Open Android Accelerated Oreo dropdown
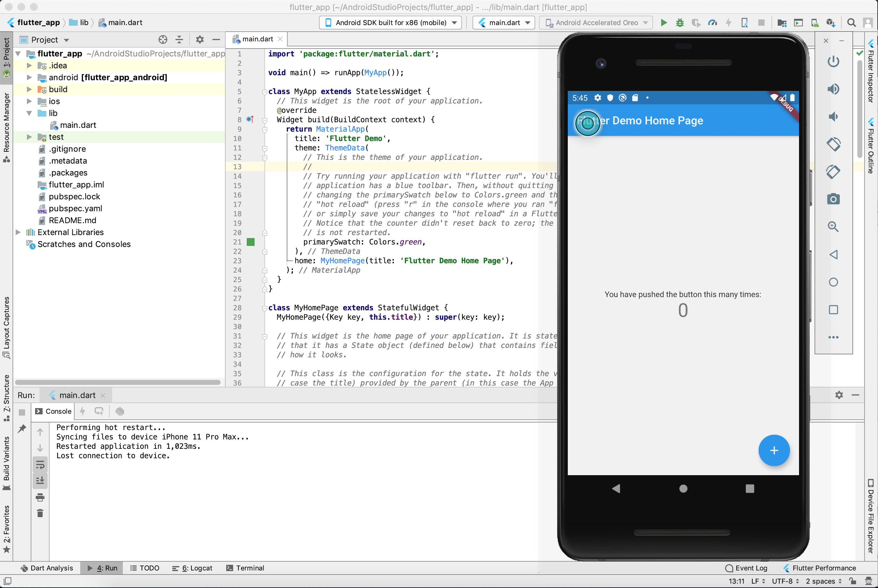 click(596, 23)
